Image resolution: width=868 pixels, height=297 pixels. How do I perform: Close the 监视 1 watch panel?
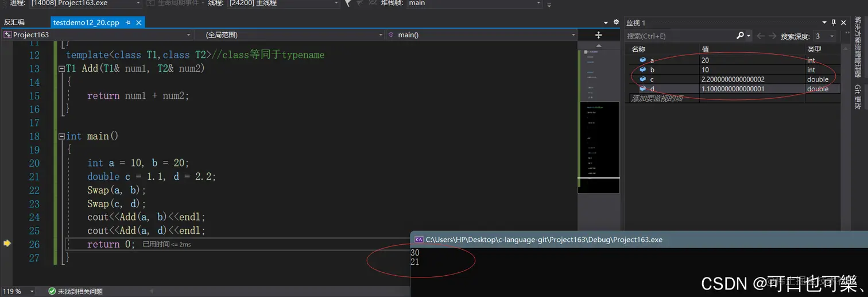pyautogui.click(x=843, y=22)
